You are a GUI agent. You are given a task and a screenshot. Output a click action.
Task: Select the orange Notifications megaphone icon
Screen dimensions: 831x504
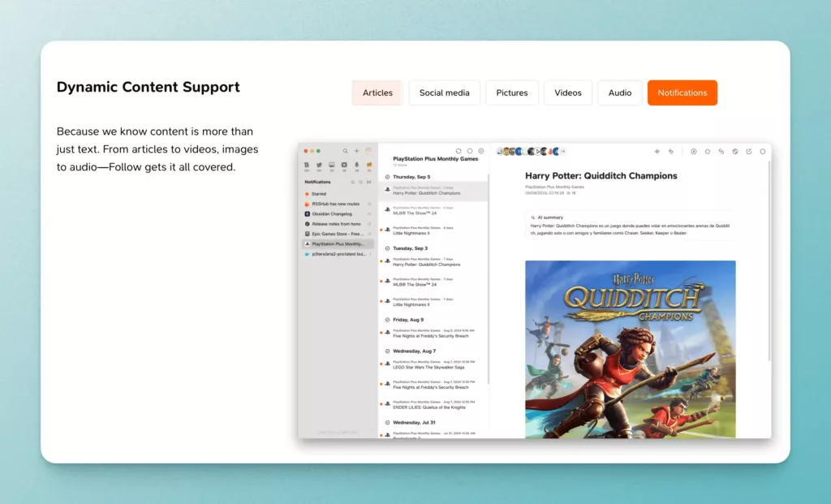click(369, 166)
